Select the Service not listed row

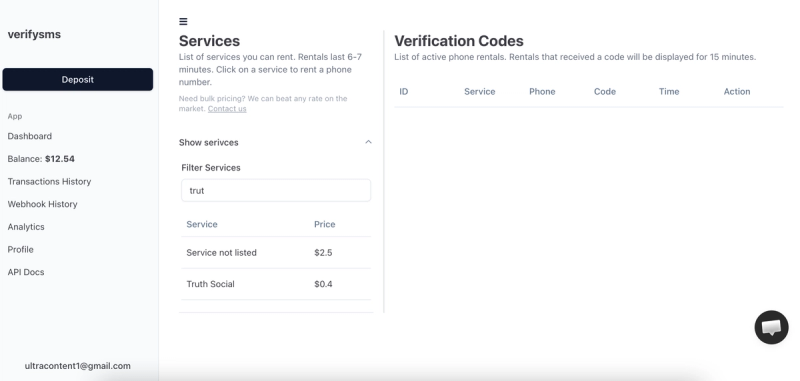pos(276,252)
